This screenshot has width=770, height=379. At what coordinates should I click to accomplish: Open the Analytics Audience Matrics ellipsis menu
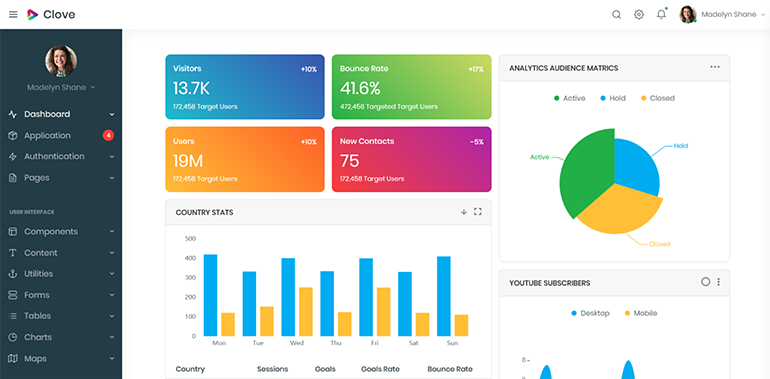coord(715,67)
